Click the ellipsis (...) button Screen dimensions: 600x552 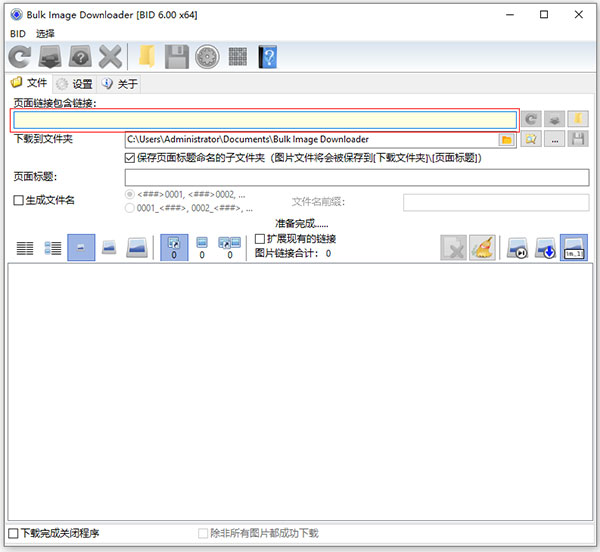(x=554, y=139)
